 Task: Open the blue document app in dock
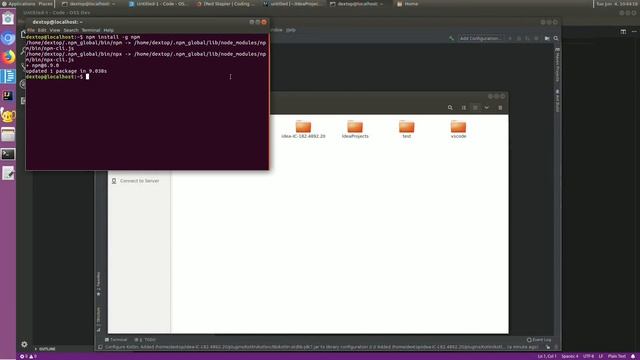[8, 76]
